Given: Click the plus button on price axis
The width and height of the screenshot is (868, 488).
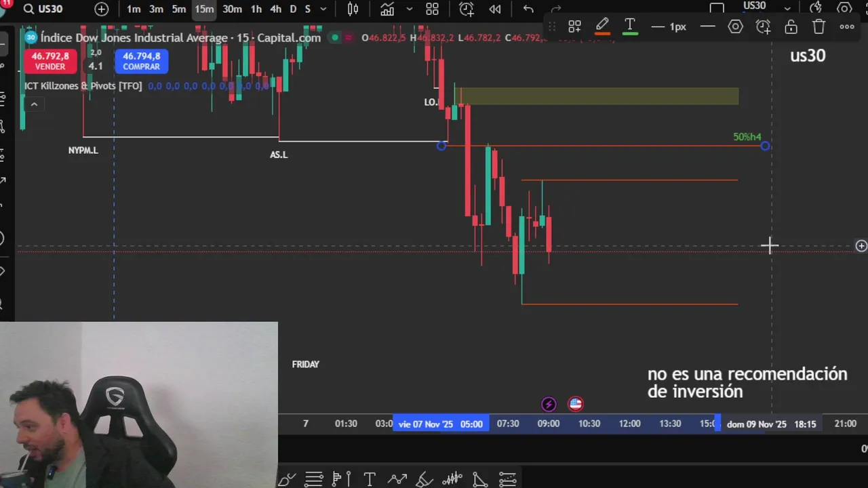Looking at the screenshot, I should [x=861, y=246].
